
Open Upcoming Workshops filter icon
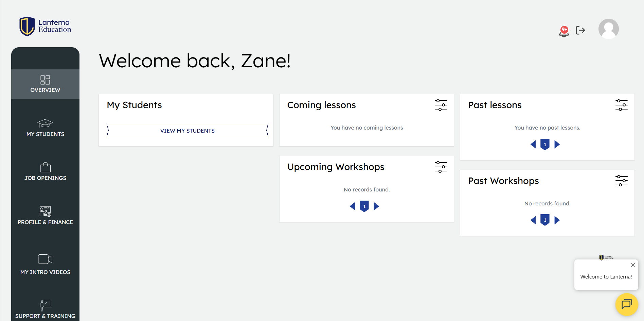pos(441,167)
